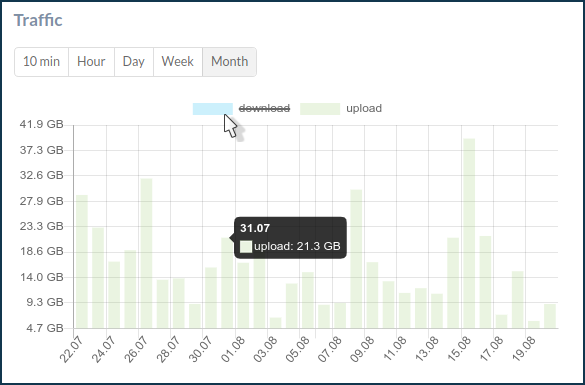Click the active Month button
This screenshot has width=585, height=385.
pos(229,62)
